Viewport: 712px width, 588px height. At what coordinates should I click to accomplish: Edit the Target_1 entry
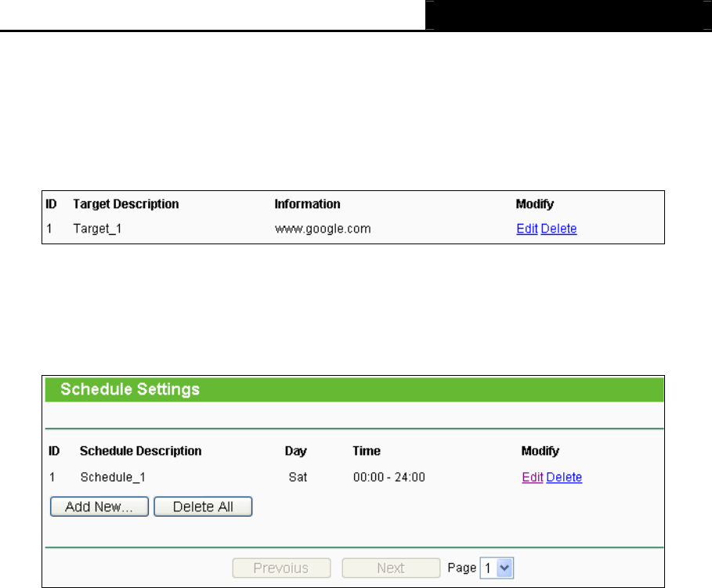pyautogui.click(x=526, y=229)
